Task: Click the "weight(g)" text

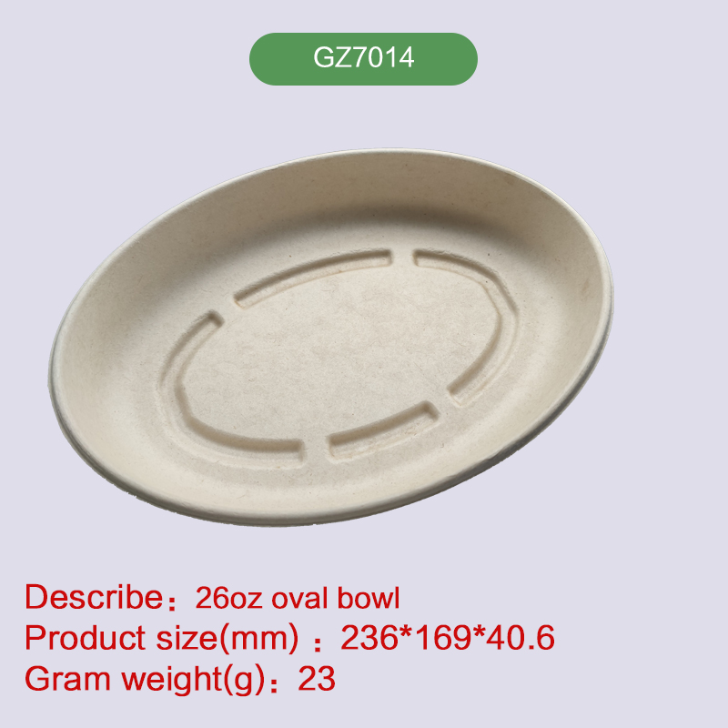Action: coord(193,681)
